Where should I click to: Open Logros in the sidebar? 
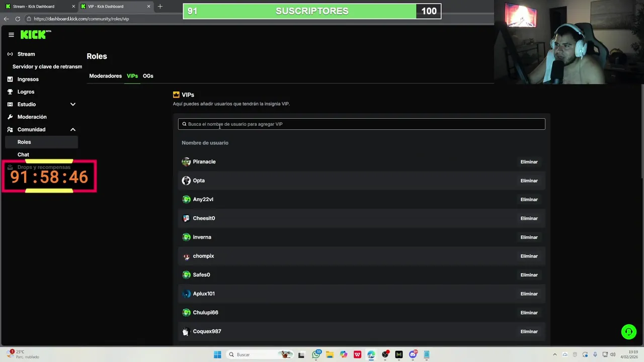[x=26, y=92]
